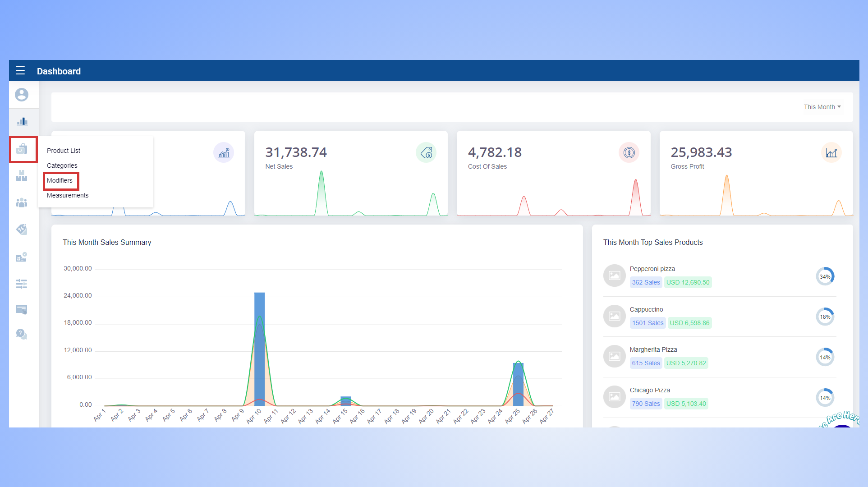The width and height of the screenshot is (868, 487).
Task: Open the settings sliders sidebar icon
Action: coord(22,284)
